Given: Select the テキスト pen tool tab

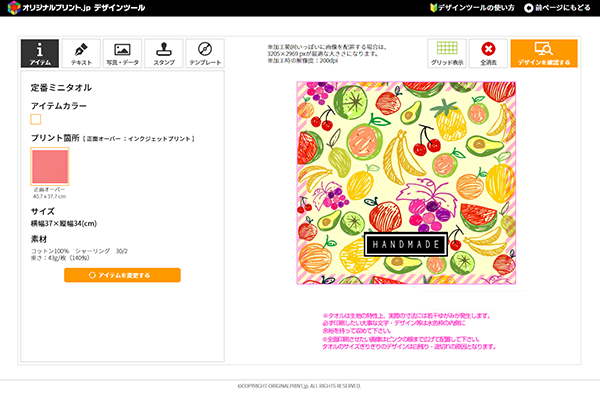Looking at the screenshot, I should click(x=81, y=53).
